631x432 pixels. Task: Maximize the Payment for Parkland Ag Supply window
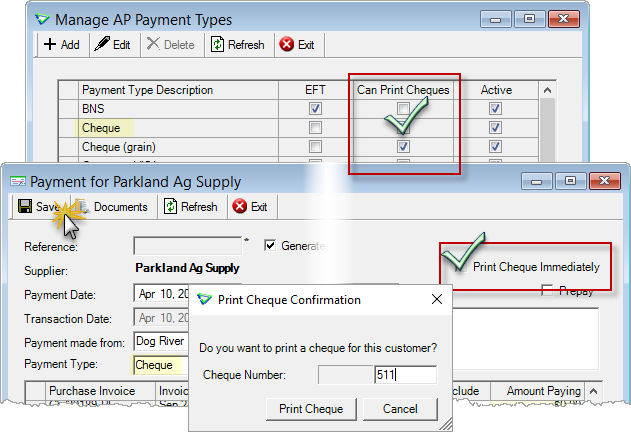(x=570, y=181)
